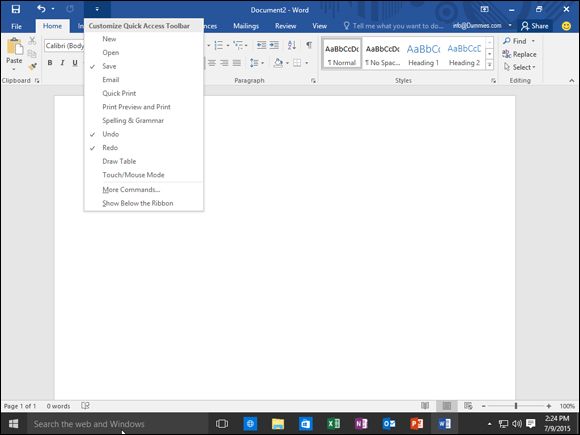Enable Open in Quick Access menu
Screen dimensions: 580x435
click(144, 53)
